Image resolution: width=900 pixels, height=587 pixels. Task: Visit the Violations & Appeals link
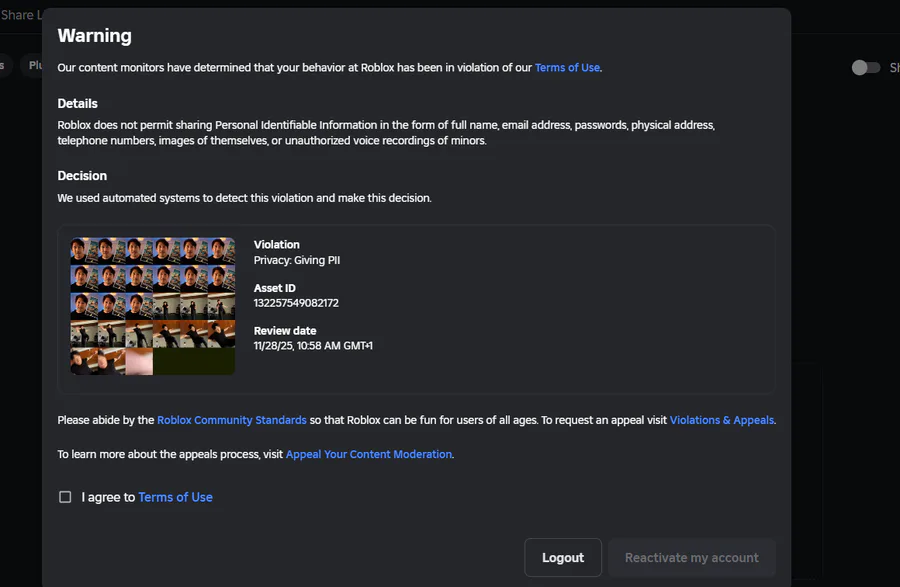point(721,421)
